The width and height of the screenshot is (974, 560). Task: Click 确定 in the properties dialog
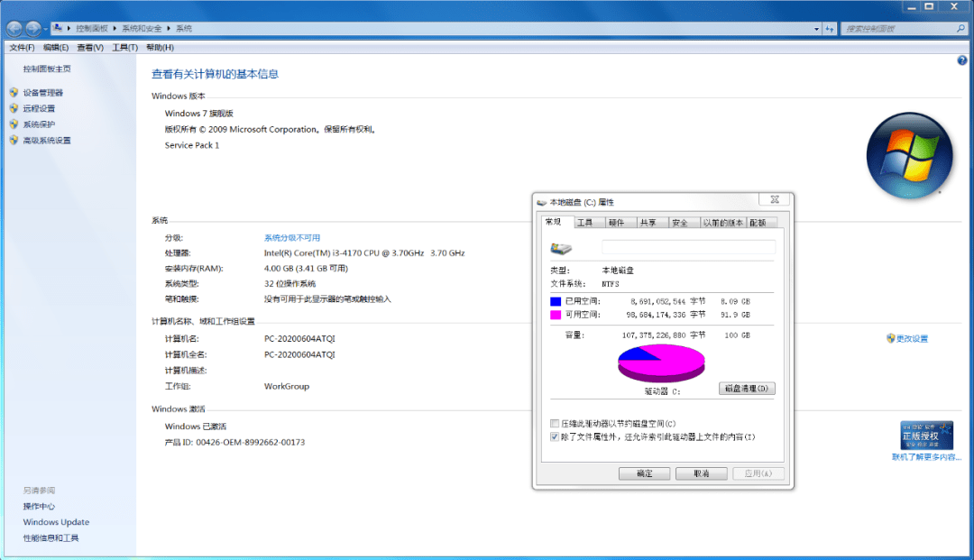(644, 473)
